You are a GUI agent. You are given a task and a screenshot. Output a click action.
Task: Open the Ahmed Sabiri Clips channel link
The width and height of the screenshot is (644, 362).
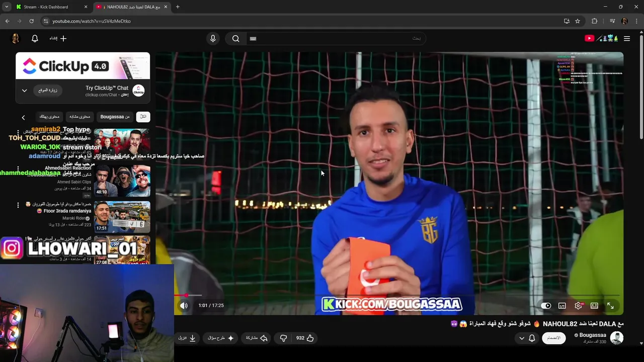73,182
